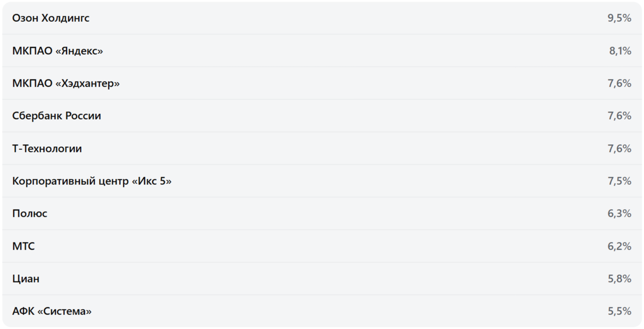Click the 6,2% share value

tap(619, 246)
